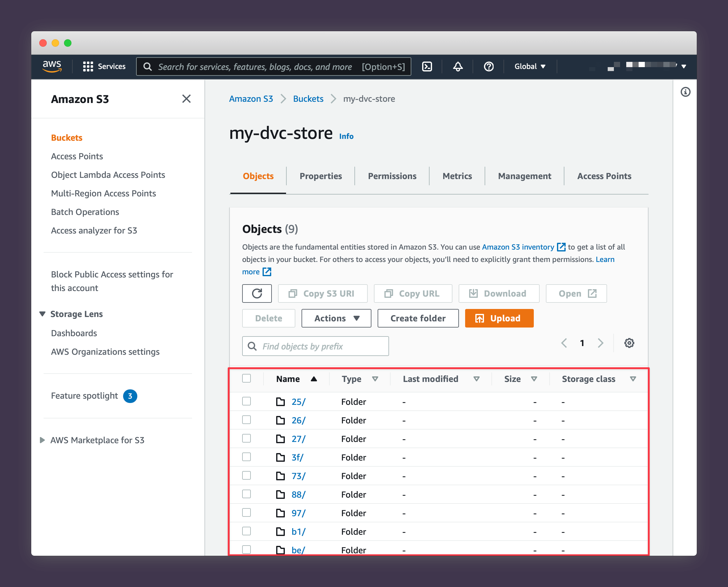
Task: Select the checkbox for folder b1/
Action: 246,531
